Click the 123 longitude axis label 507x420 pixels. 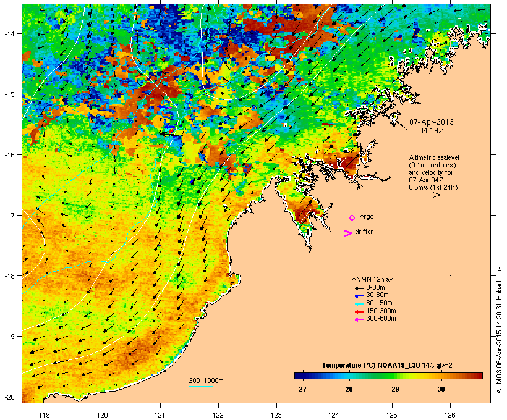coord(276,415)
